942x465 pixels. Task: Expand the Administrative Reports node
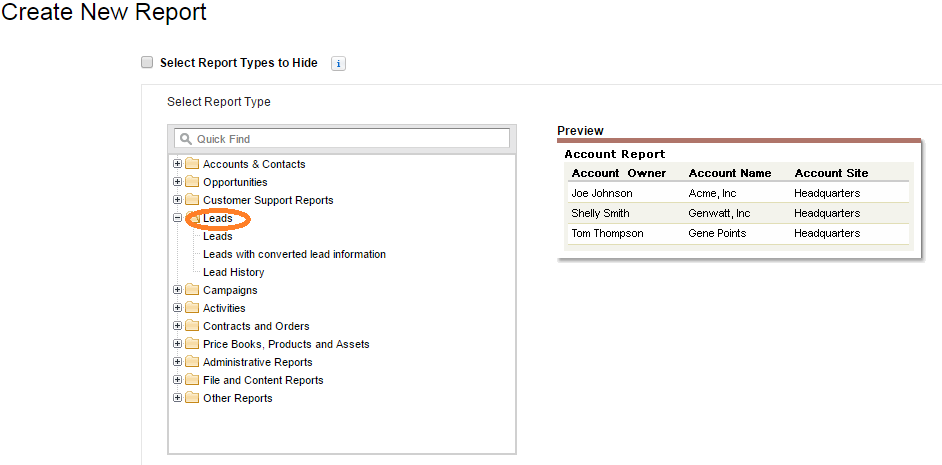178,362
